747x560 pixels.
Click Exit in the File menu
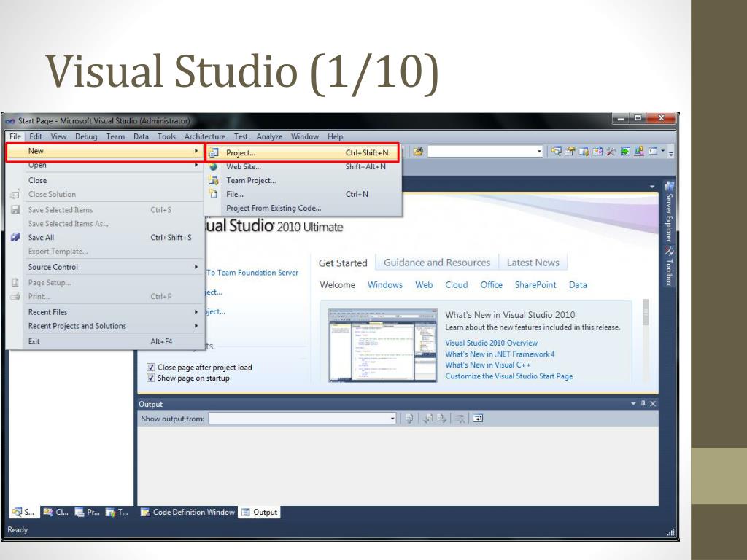click(x=107, y=341)
